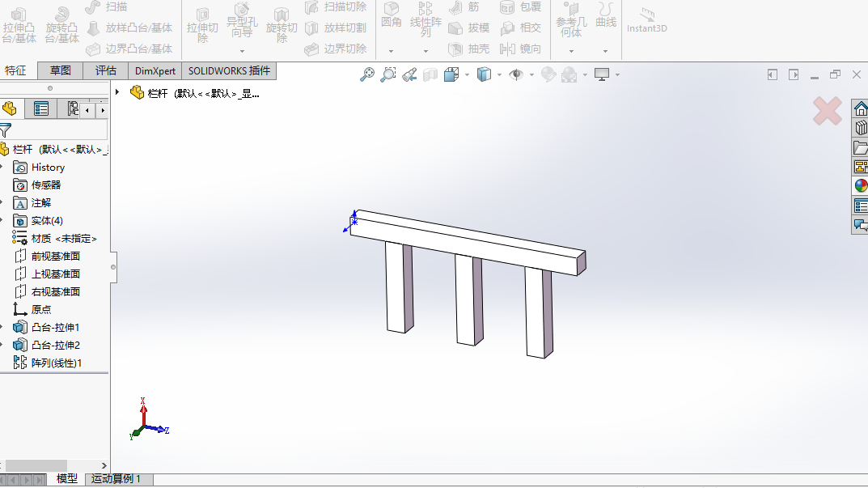Image resolution: width=868 pixels, height=488 pixels.
Task: Select the History folder in tree
Action: pyautogui.click(x=39, y=168)
